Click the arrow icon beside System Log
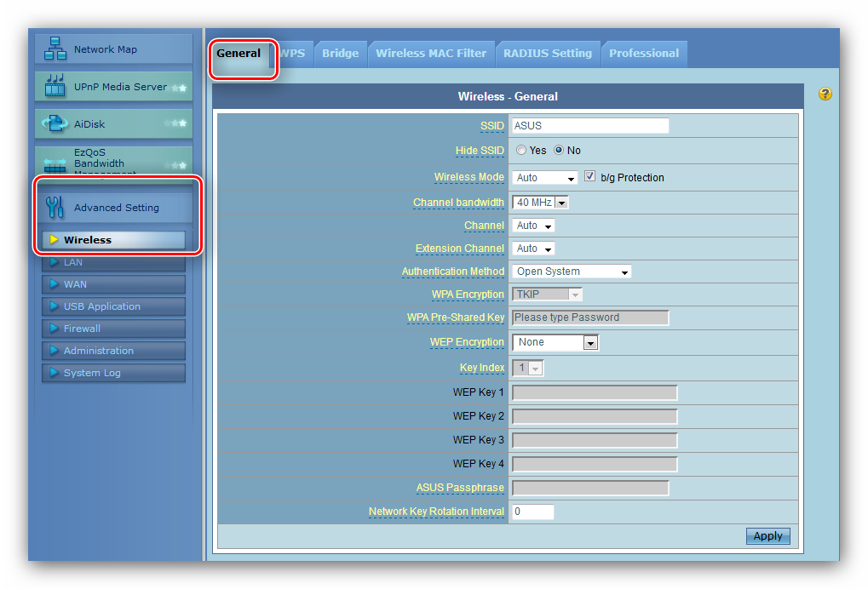This screenshot has width=868, height=589. click(54, 373)
